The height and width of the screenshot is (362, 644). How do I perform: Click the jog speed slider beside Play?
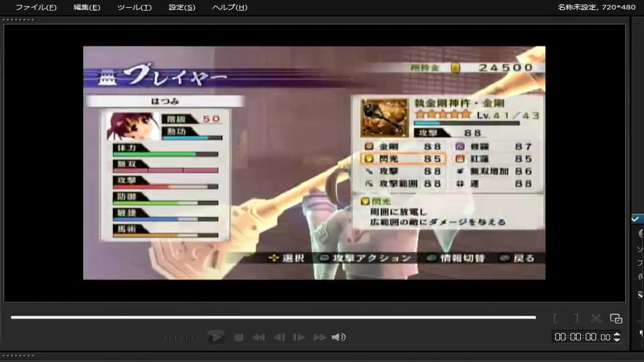pos(180,337)
